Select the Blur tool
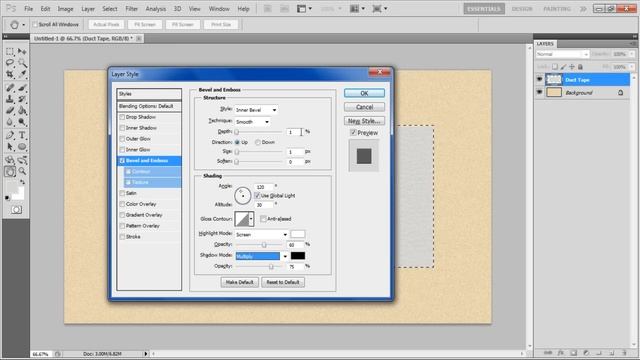The height and width of the screenshot is (360, 640). pyautogui.click(x=10, y=122)
